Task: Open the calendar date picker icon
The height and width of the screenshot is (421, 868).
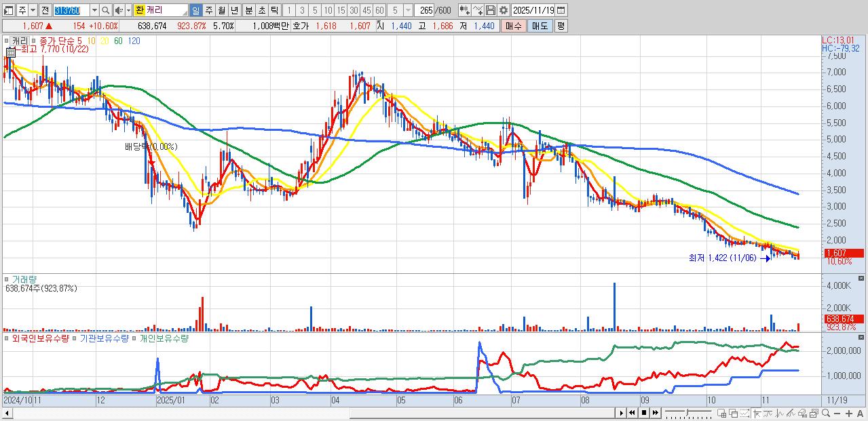Action: 561,10
